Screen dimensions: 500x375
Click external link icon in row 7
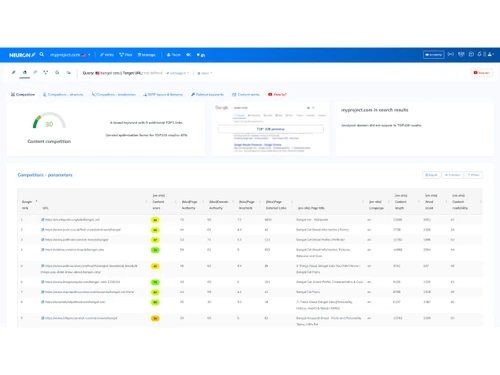[x=43, y=292]
